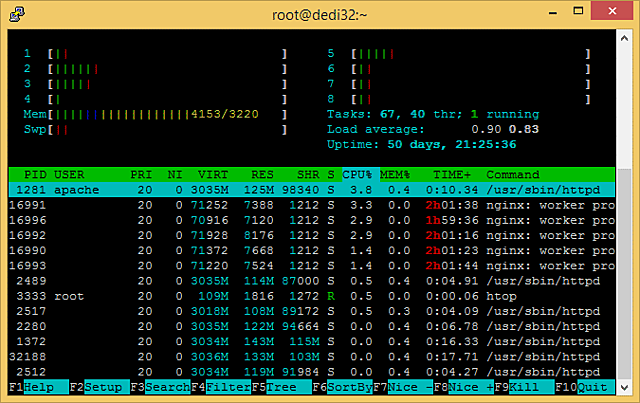
Task: Select httpd process PID 2517
Action: pyautogui.click(x=312, y=311)
